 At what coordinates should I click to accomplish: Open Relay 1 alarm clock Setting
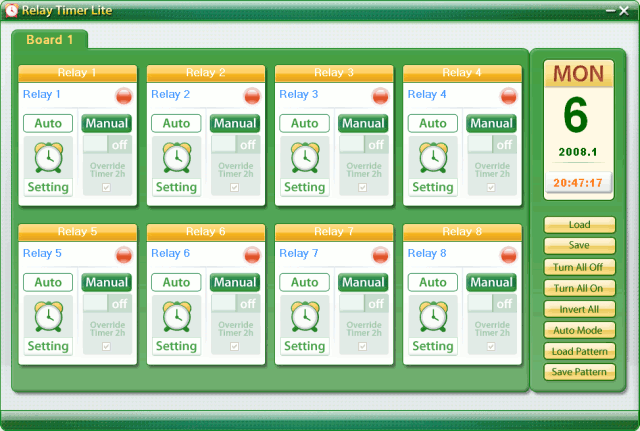point(48,167)
